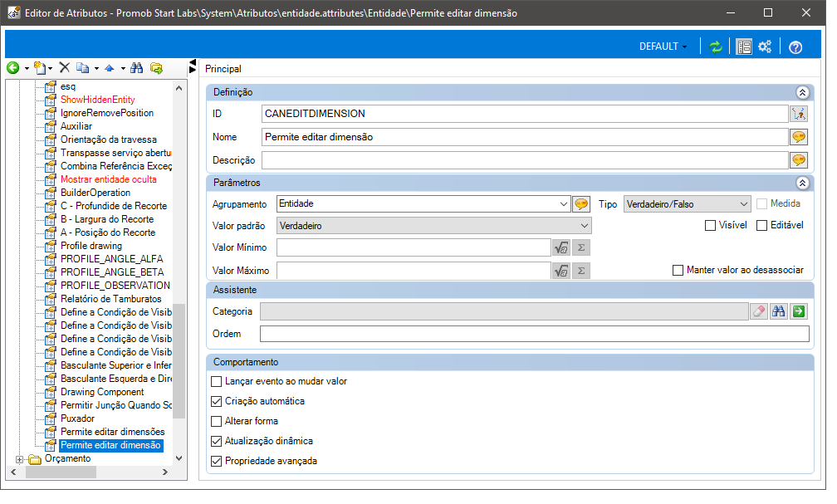The height and width of the screenshot is (504, 837).
Task: Click the binoculars search icon in tree toolbar
Action: click(137, 68)
